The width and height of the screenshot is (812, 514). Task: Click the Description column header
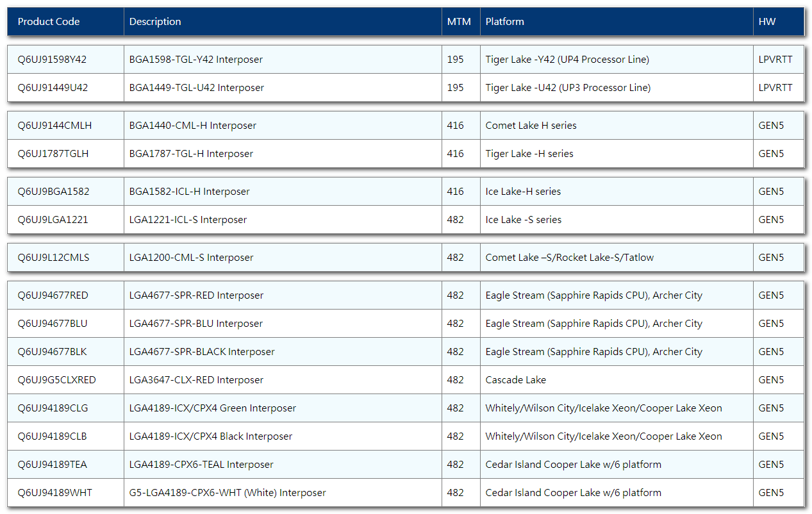(155, 22)
